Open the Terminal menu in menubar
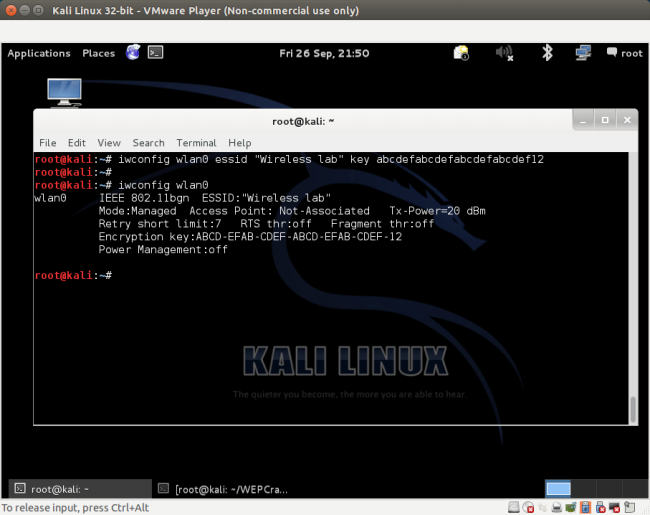650x515 pixels. (x=196, y=143)
